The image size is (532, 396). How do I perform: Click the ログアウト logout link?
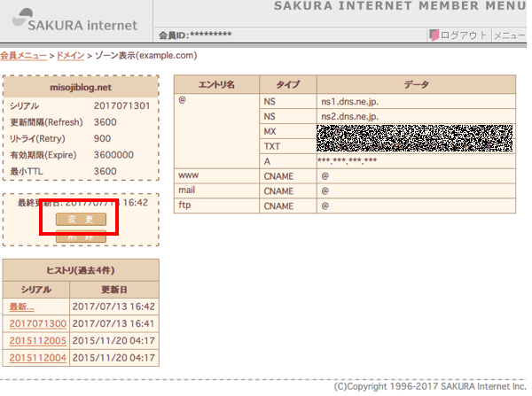(x=463, y=35)
